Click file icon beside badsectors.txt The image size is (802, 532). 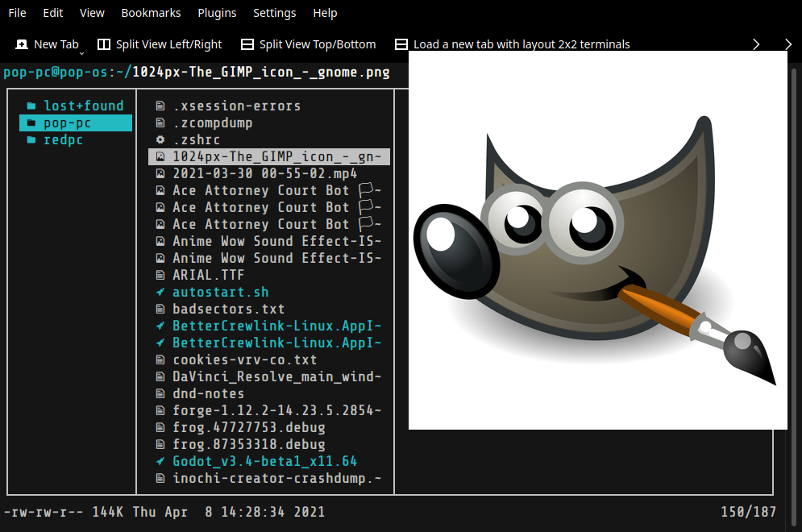pos(160,309)
